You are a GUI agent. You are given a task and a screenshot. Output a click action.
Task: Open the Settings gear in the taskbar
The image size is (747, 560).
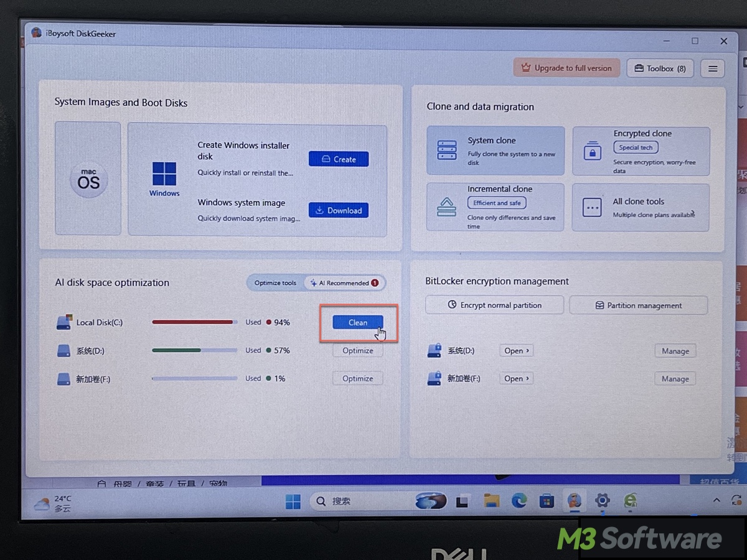pyautogui.click(x=602, y=500)
